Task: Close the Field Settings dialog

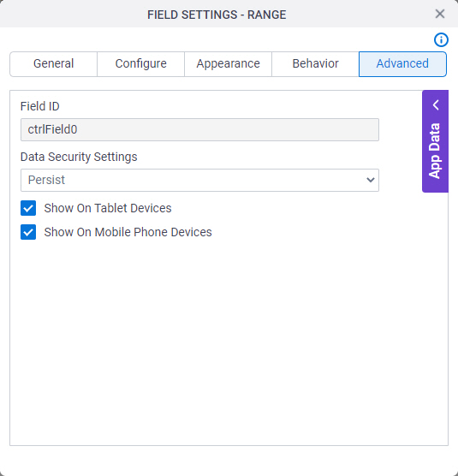Action: [x=440, y=14]
